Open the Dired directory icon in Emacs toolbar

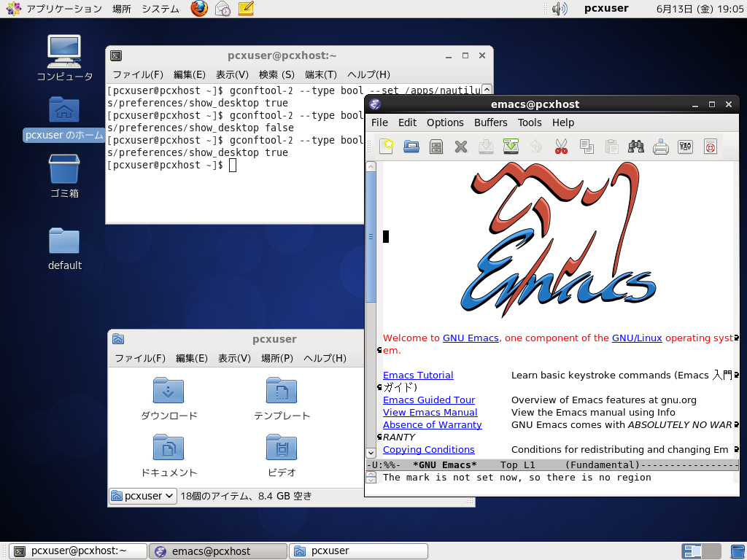436,146
